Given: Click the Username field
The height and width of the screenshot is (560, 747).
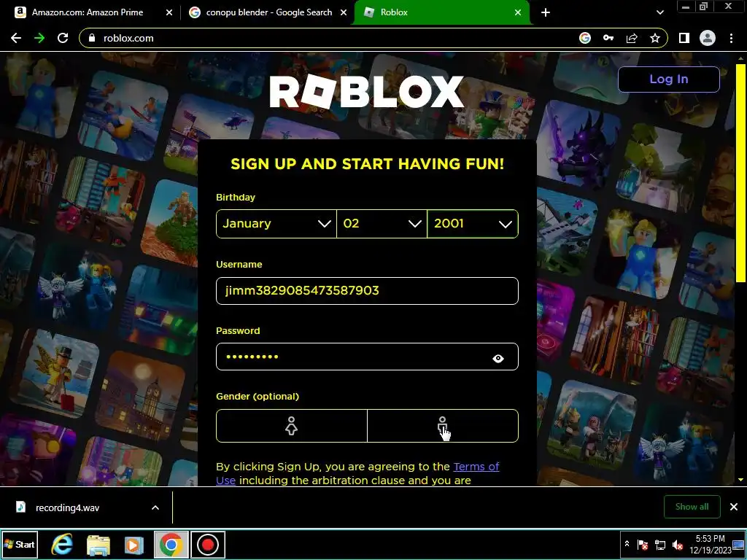Looking at the screenshot, I should pyautogui.click(x=367, y=290).
